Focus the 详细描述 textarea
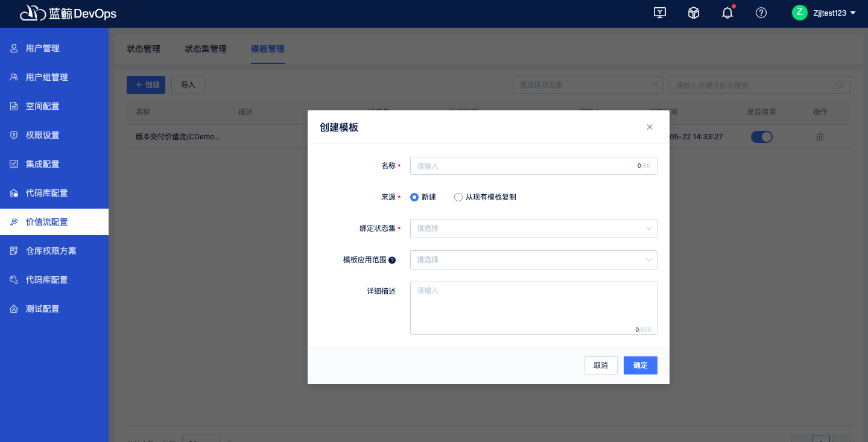 pos(534,308)
